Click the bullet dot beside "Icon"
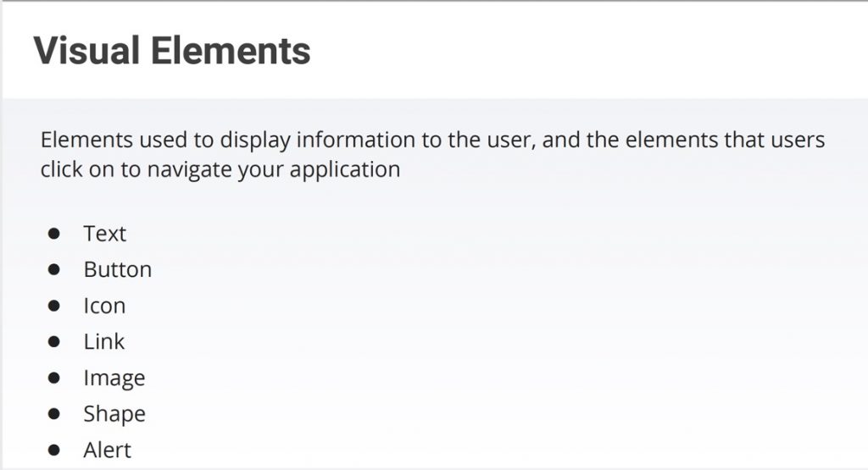 click(53, 306)
